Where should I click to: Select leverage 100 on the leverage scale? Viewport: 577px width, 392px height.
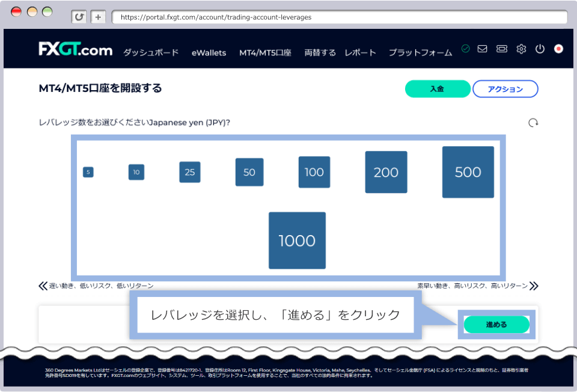click(x=314, y=172)
